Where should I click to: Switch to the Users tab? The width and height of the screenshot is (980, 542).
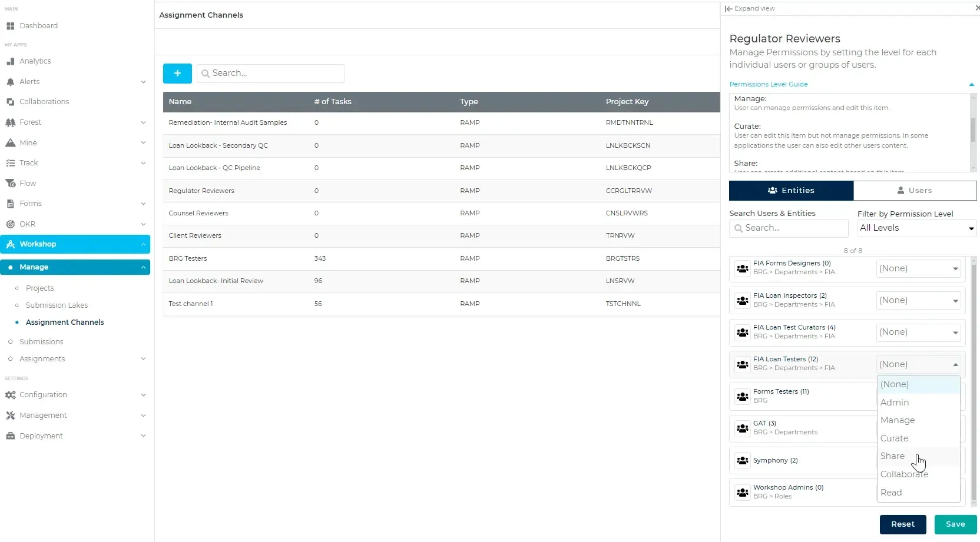915,191
